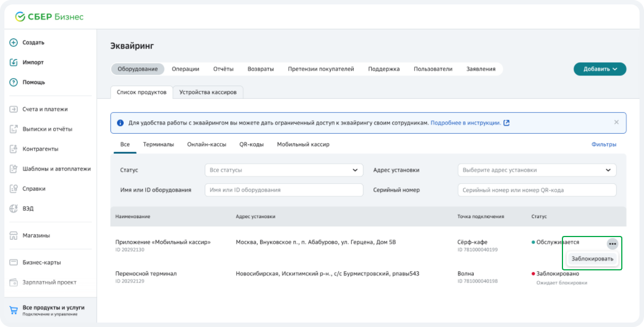Image resolution: width=644 pixels, height=327 pixels.
Task: Open the Создать menu in sidebar
Action: [x=30, y=42]
